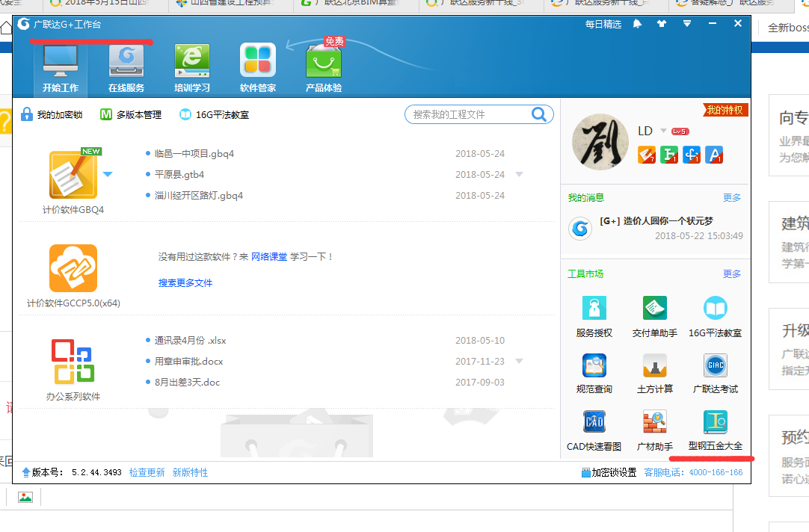The image size is (809, 532).
Task: Open 办公系列软件 icon
Action: point(73,362)
